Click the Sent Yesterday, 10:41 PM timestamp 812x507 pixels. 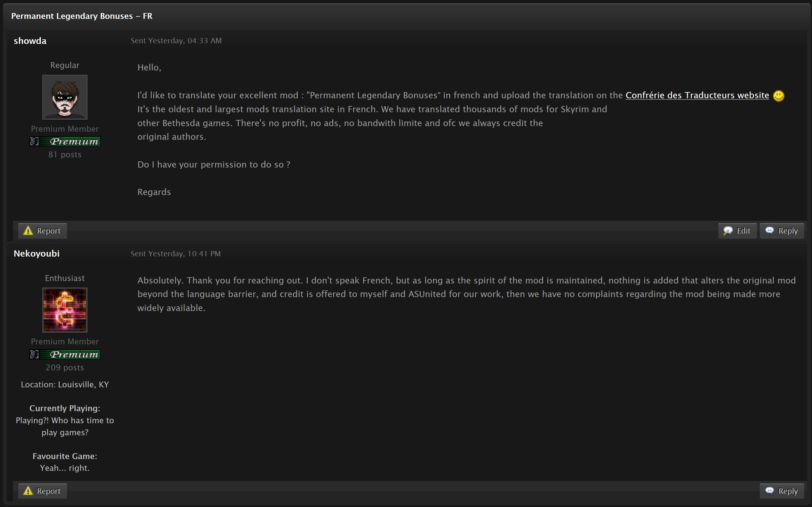(176, 253)
